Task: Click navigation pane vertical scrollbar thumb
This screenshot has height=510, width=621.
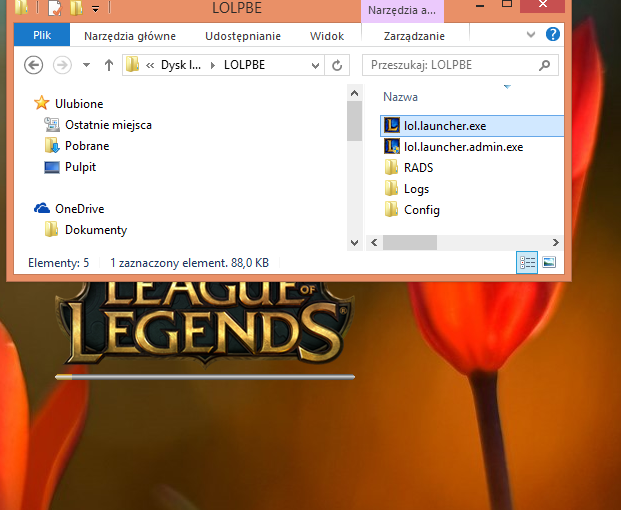Action: [354, 121]
